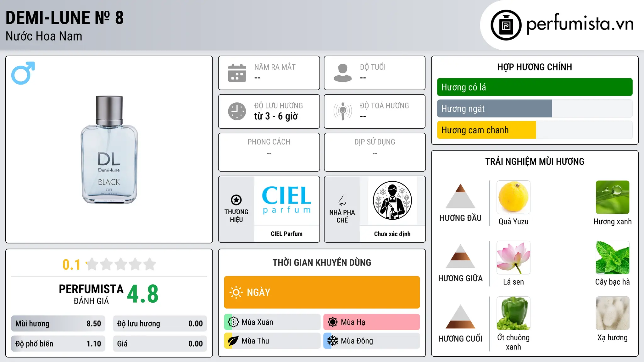
Task: Select the Mùa Đông season
Action: [x=372, y=341]
